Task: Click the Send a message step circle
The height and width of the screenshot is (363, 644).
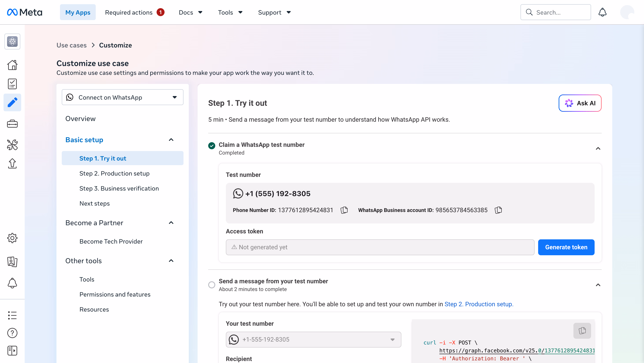Action: coord(212,285)
